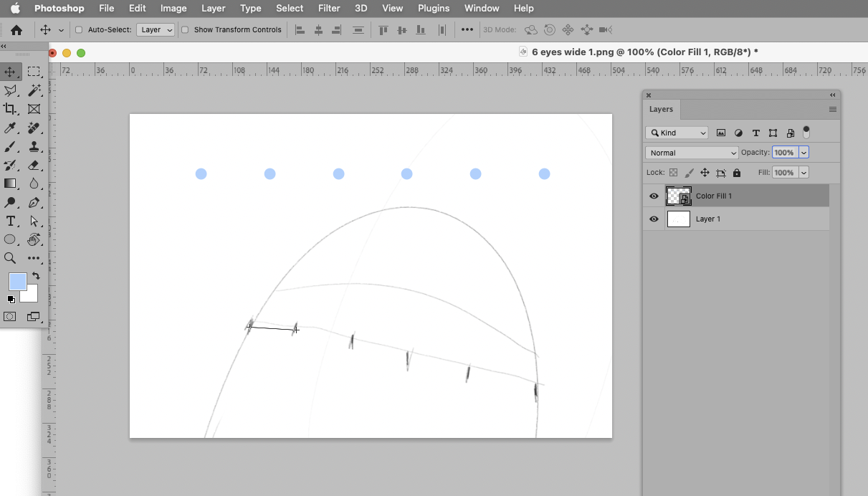Open the layer blend mode dropdown
This screenshot has height=496, width=868.
coord(691,152)
